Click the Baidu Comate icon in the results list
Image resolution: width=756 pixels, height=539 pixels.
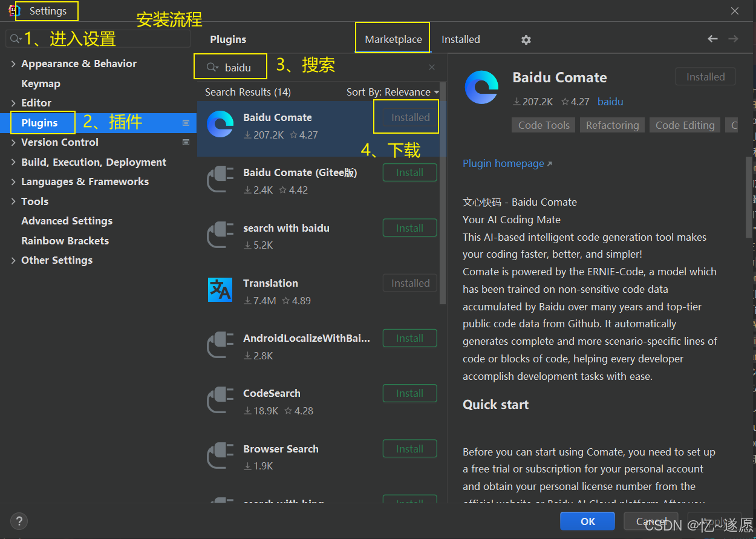pos(220,125)
